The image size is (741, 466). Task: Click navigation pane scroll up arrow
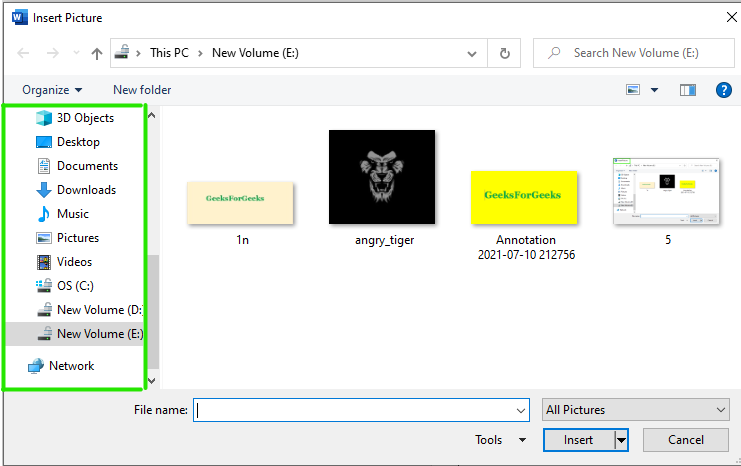point(152,115)
